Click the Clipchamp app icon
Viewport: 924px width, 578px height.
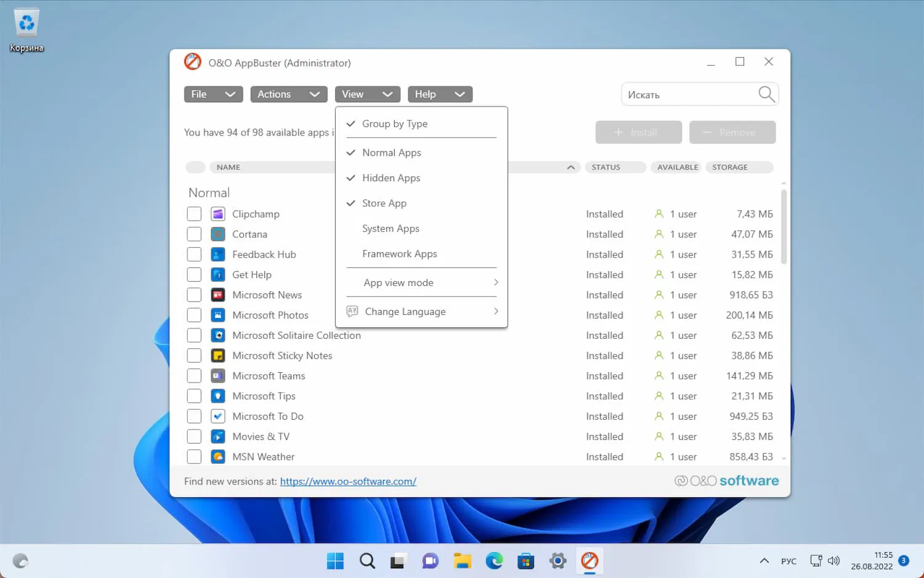click(x=217, y=214)
